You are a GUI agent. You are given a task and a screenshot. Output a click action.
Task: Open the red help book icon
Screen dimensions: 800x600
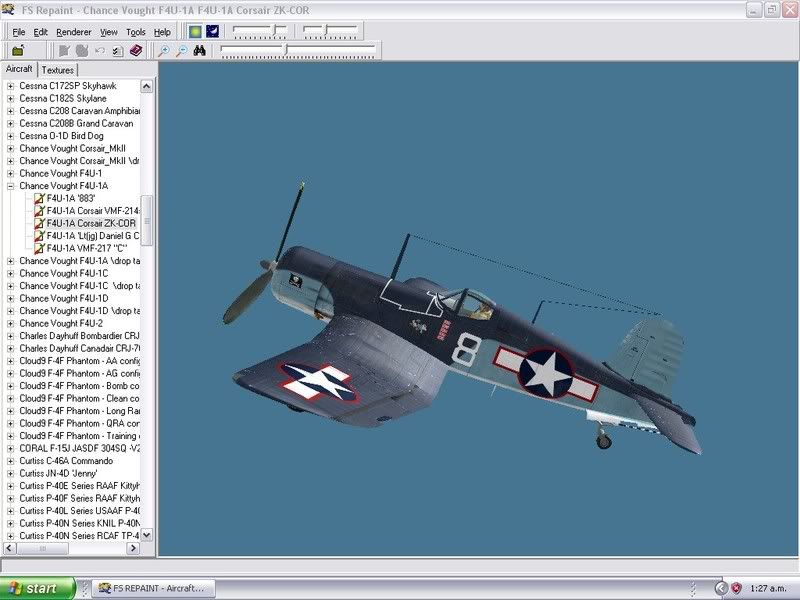click(135, 50)
